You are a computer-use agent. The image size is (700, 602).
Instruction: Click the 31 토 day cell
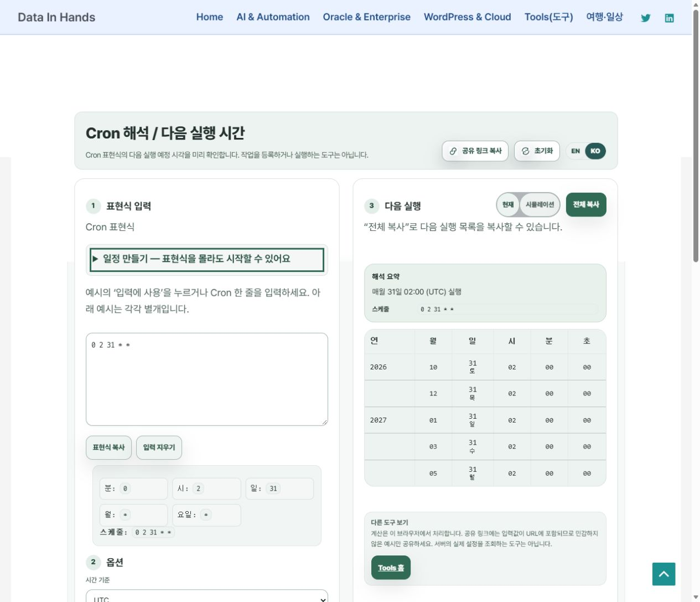pos(473,367)
